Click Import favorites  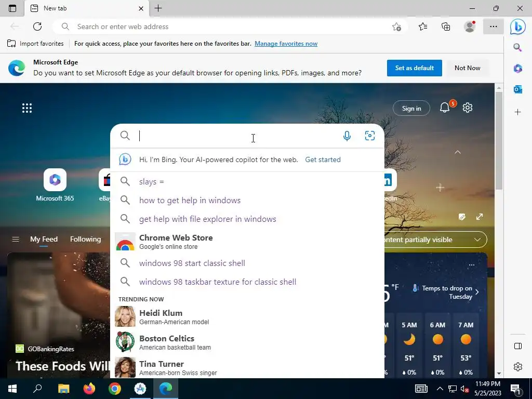click(36, 44)
